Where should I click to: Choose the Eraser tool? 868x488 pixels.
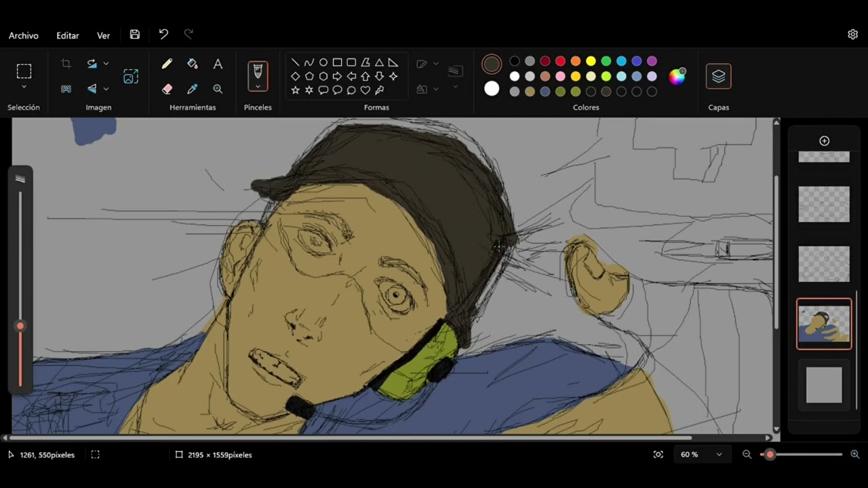pos(167,89)
